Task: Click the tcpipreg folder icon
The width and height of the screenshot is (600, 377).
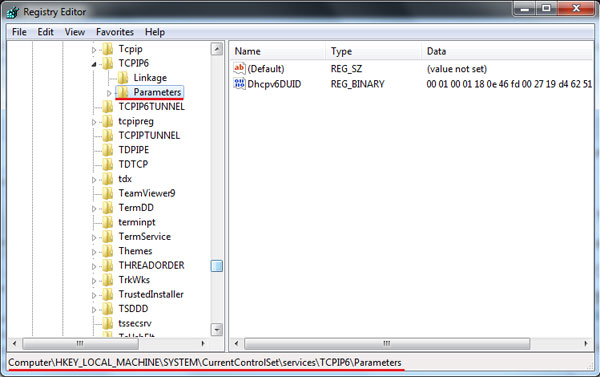Action: (x=108, y=121)
